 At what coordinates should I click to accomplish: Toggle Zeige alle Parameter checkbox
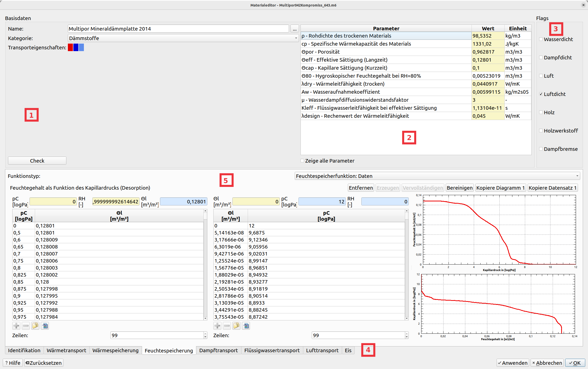[x=302, y=161]
